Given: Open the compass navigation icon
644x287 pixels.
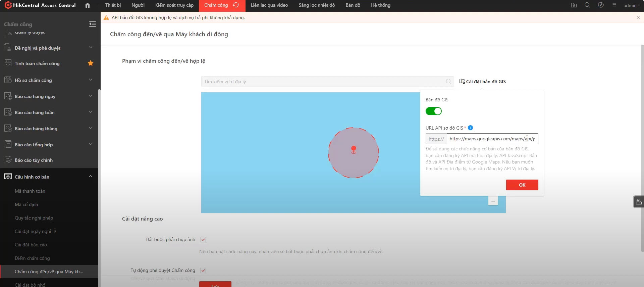Looking at the screenshot, I should point(601,5).
